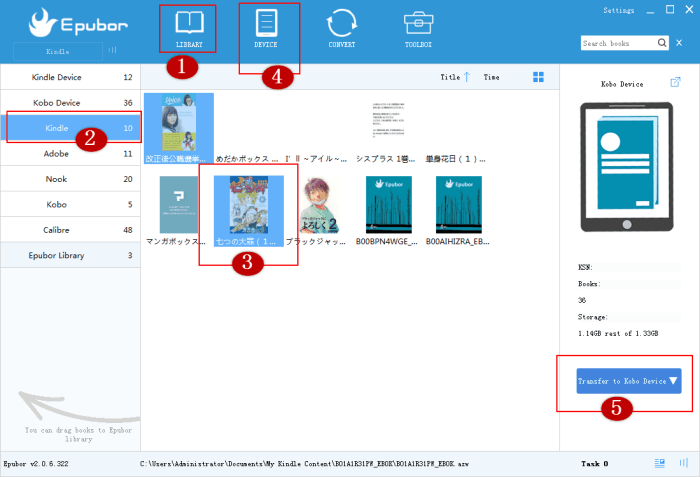Click the Kindle name field under logo
This screenshot has height=477, width=700.
point(58,51)
